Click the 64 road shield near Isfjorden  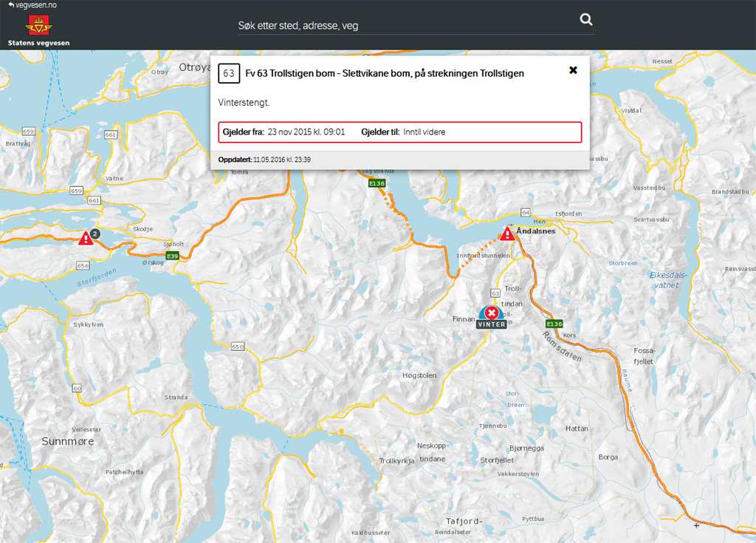pyautogui.click(x=526, y=212)
